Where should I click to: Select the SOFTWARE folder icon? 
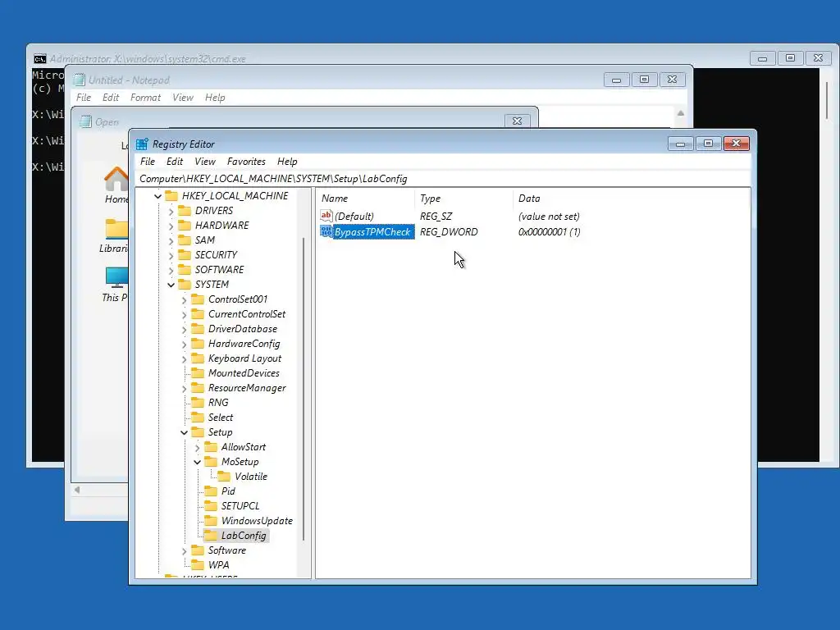tap(185, 269)
